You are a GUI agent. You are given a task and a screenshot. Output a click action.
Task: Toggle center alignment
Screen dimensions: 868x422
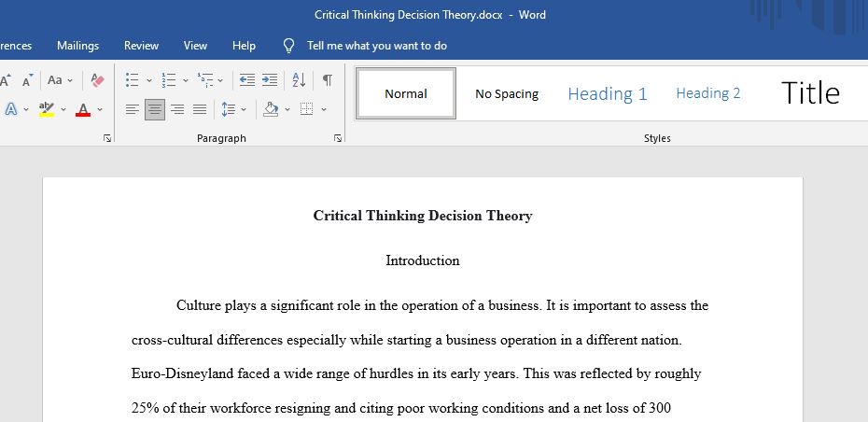point(154,109)
